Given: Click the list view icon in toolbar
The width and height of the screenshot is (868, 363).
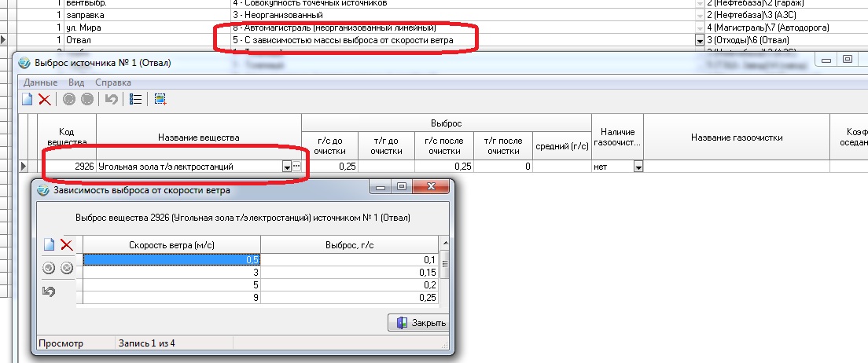Looking at the screenshot, I should pyautogui.click(x=135, y=99).
